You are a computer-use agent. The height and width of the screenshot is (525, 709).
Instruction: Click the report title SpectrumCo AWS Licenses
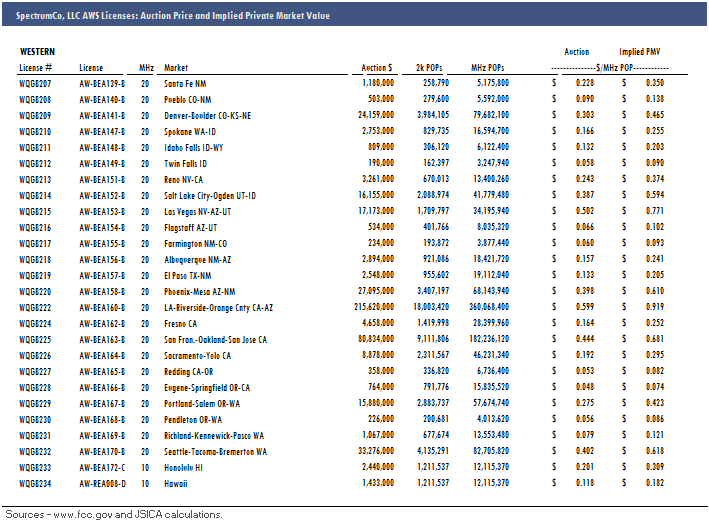[170, 16]
